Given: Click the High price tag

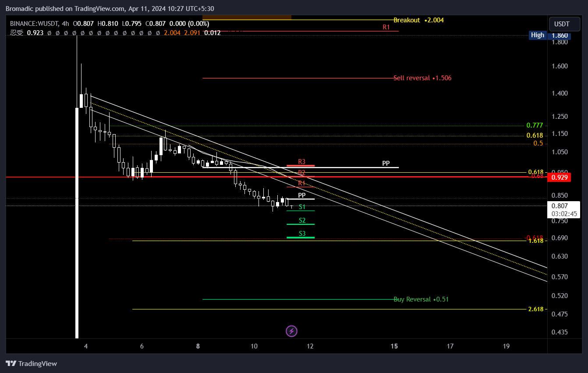Looking at the screenshot, I should 537,35.
